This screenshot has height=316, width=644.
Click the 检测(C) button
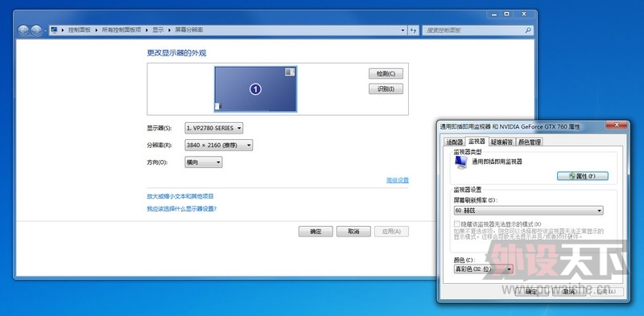[x=386, y=74]
